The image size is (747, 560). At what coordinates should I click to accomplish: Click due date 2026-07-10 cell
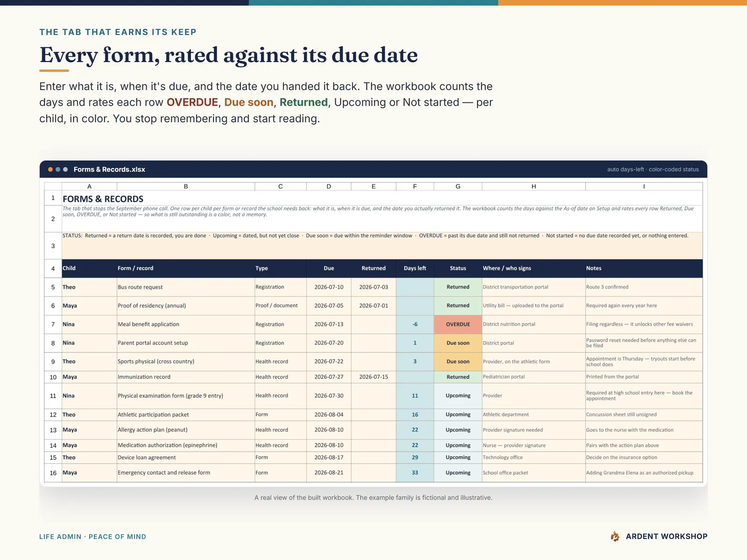(x=329, y=287)
